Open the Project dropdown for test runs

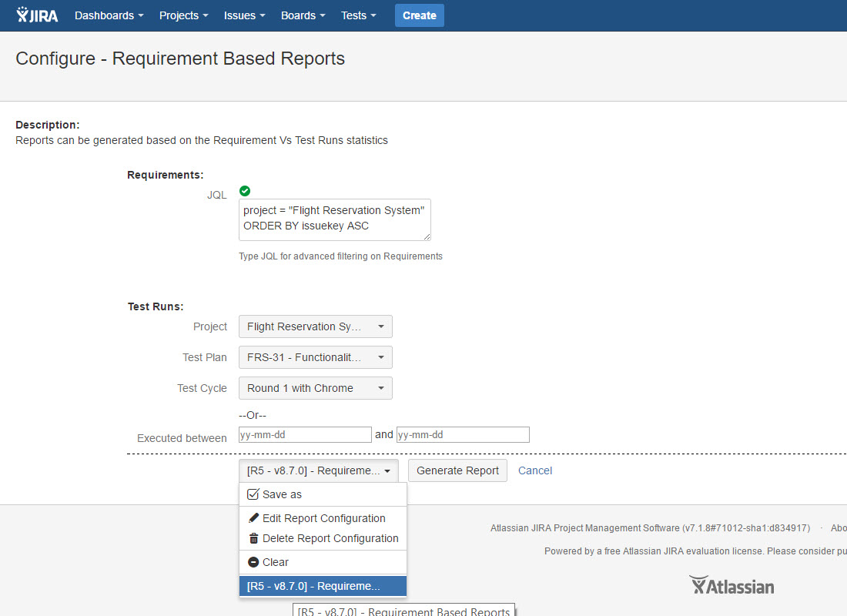point(315,326)
